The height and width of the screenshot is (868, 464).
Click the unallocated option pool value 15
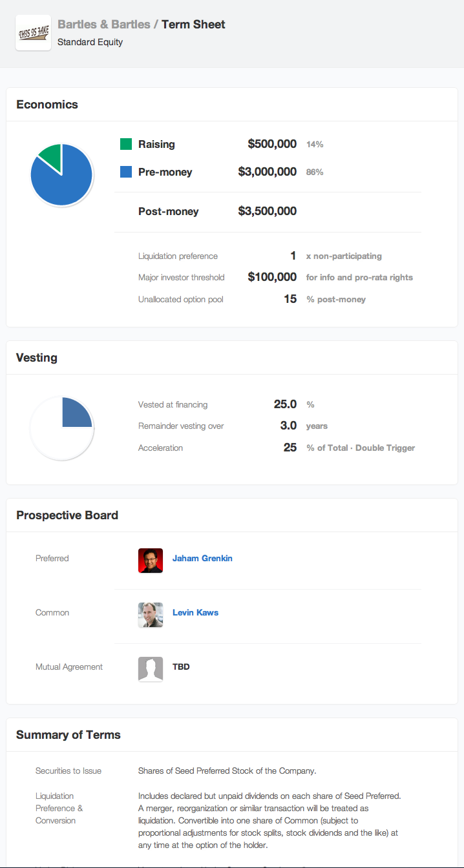(290, 299)
